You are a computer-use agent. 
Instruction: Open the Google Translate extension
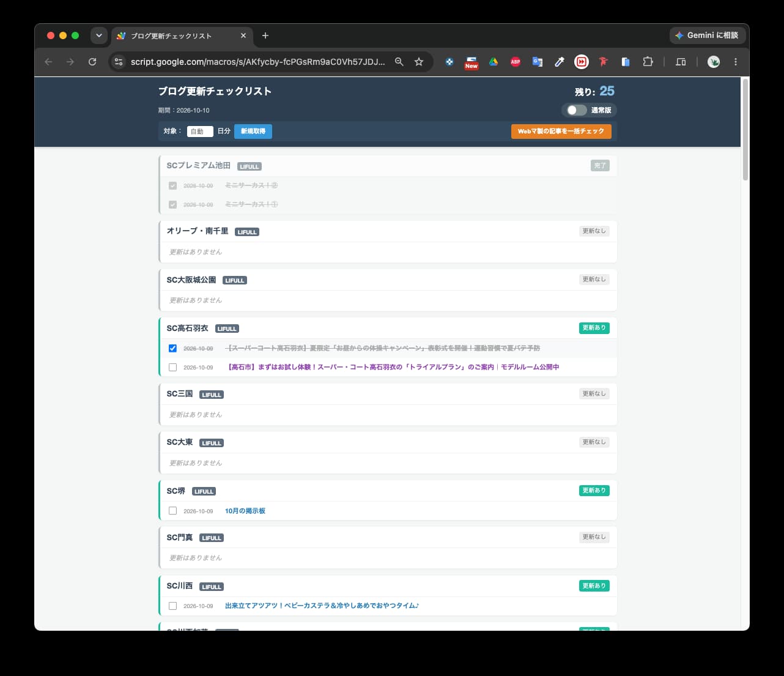538,62
